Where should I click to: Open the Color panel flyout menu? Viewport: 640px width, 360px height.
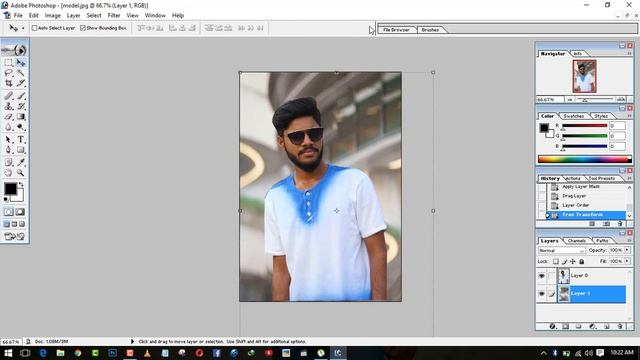[629, 116]
